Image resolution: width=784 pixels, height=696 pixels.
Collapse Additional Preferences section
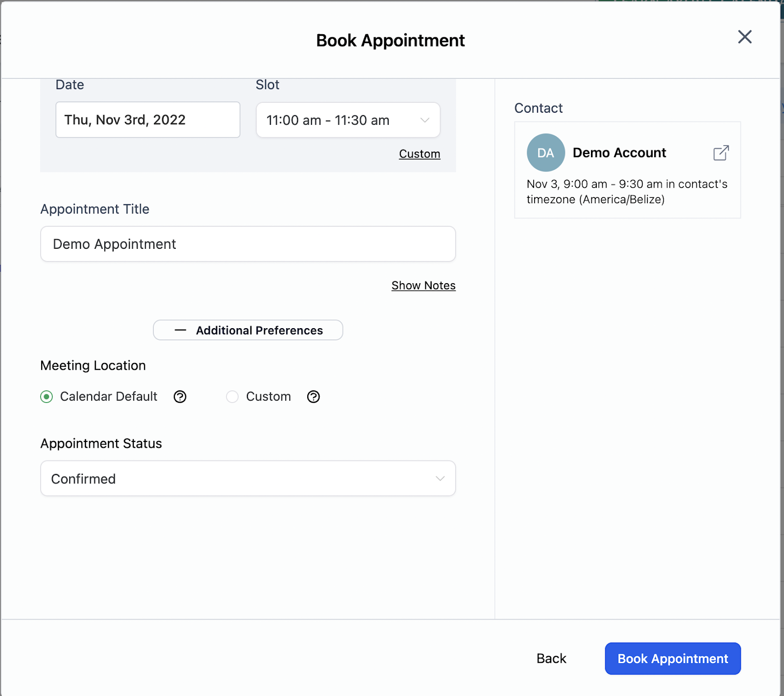coord(248,331)
